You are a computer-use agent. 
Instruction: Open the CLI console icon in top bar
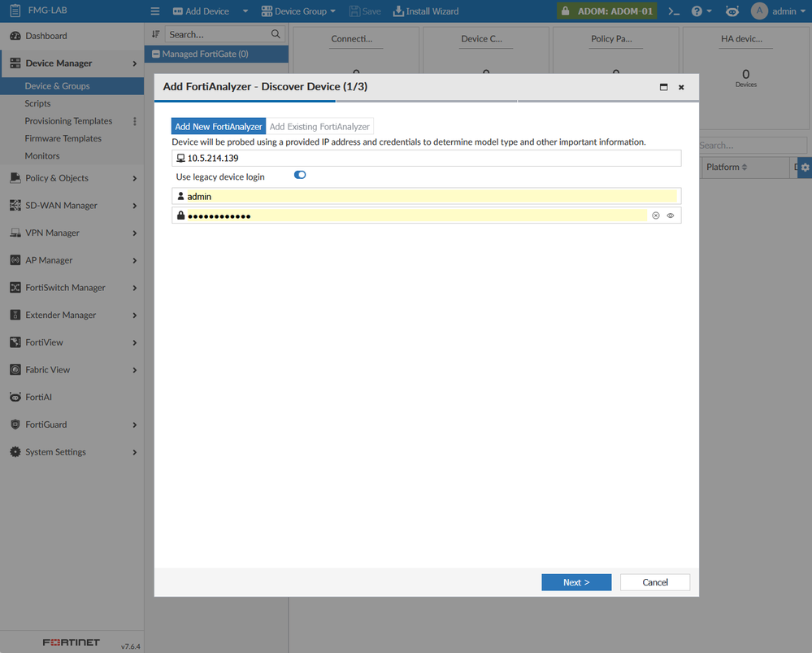[673, 11]
